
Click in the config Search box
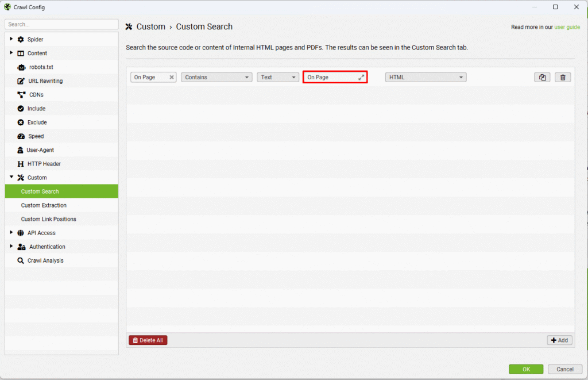[x=61, y=24]
